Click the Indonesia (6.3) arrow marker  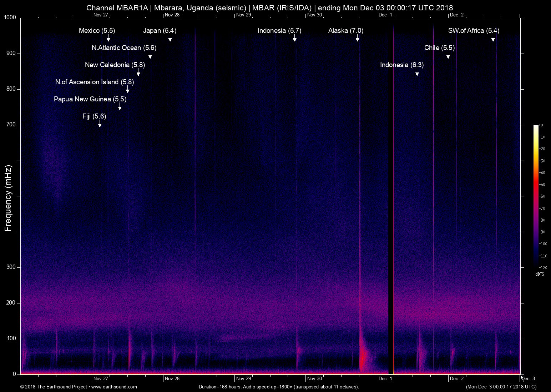[x=417, y=72]
